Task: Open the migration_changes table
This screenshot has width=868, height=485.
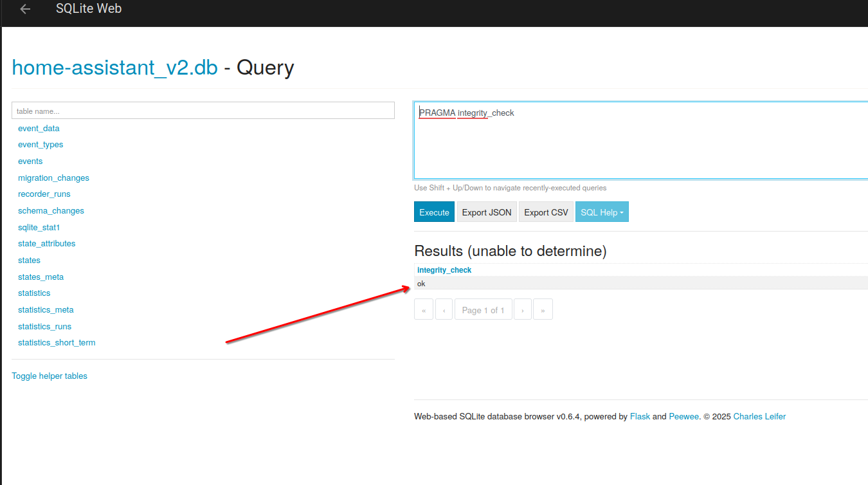Action: point(53,178)
